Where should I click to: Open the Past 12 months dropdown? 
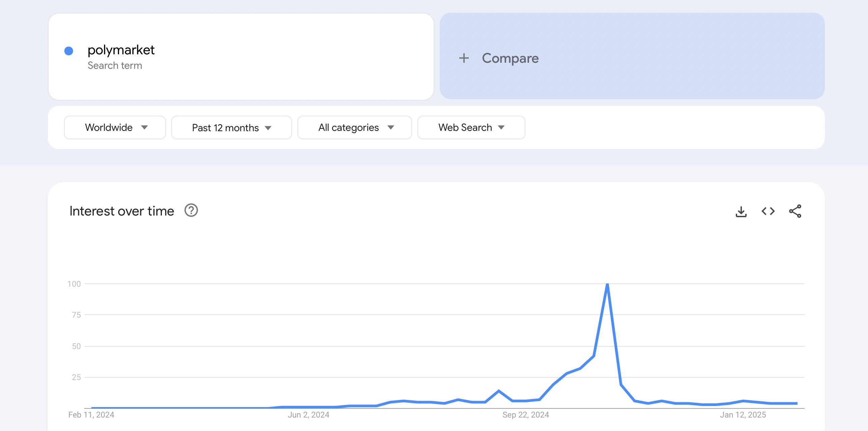(231, 127)
